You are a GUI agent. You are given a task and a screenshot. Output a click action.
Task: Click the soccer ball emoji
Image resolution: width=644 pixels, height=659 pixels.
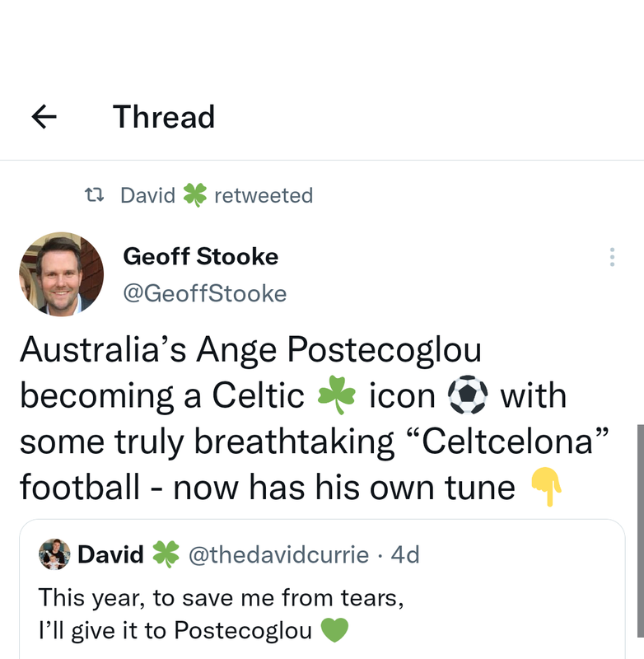467,396
